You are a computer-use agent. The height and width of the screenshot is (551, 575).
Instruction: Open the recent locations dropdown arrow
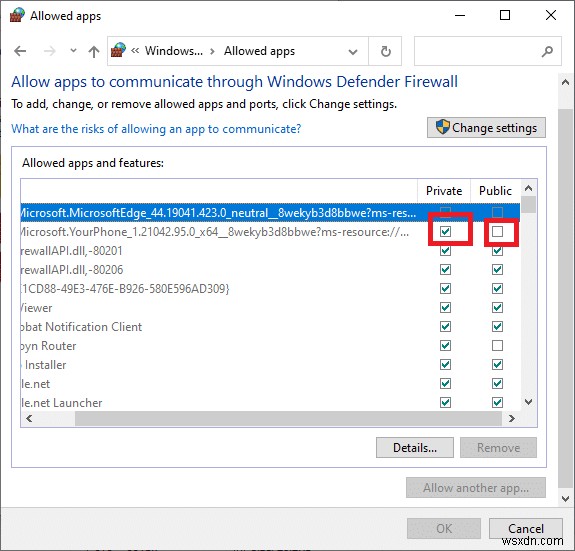click(73, 51)
